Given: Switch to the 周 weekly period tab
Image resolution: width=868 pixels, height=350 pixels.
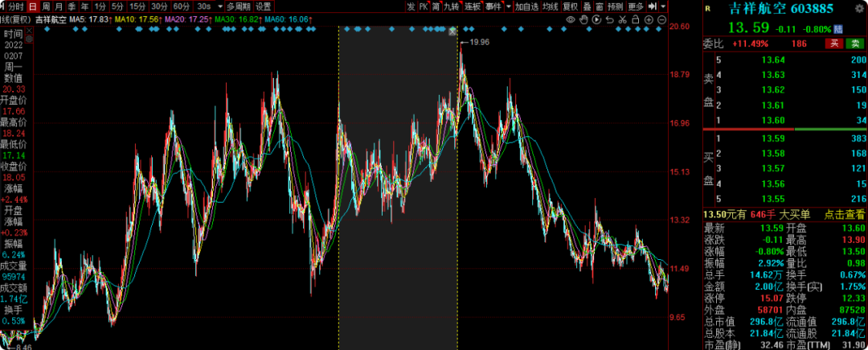Looking at the screenshot, I should (x=45, y=6).
